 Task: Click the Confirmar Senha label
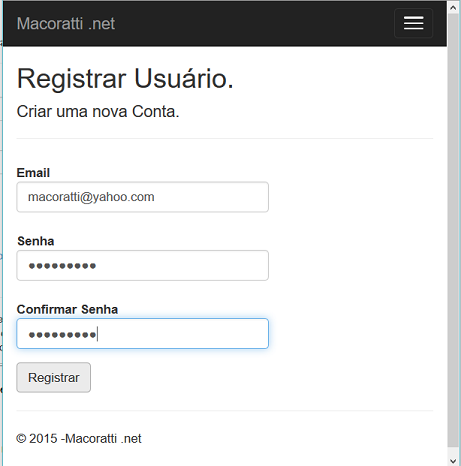[x=67, y=309]
